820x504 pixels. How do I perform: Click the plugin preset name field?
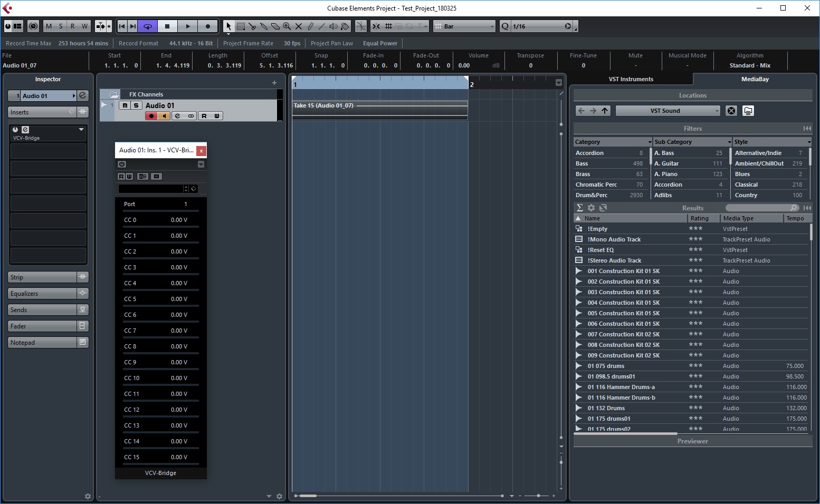pos(150,189)
